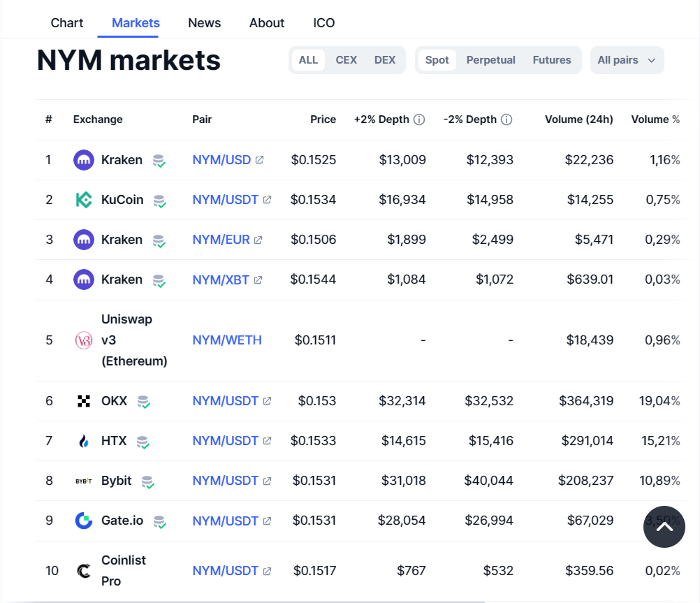
Task: Filter markets by CEX
Action: (x=346, y=60)
